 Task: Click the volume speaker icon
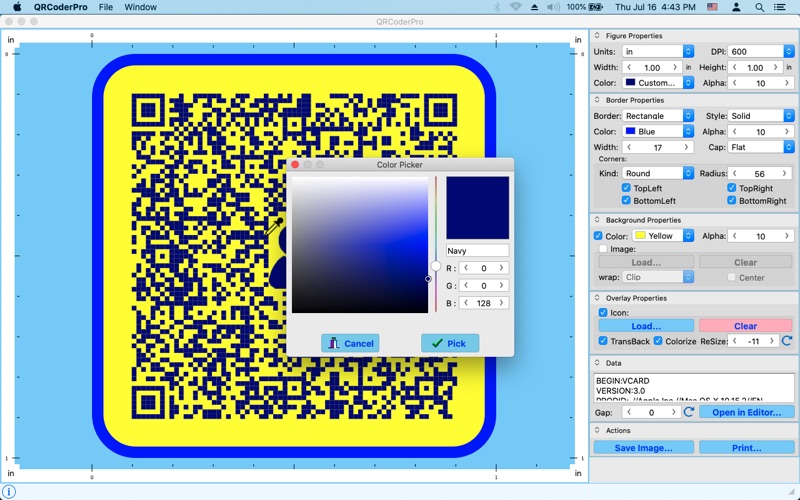point(553,7)
